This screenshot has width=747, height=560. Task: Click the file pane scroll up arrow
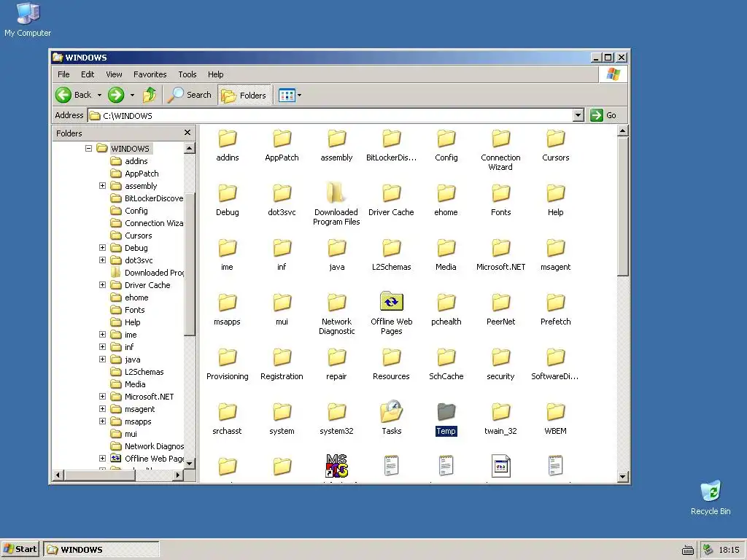tap(623, 131)
